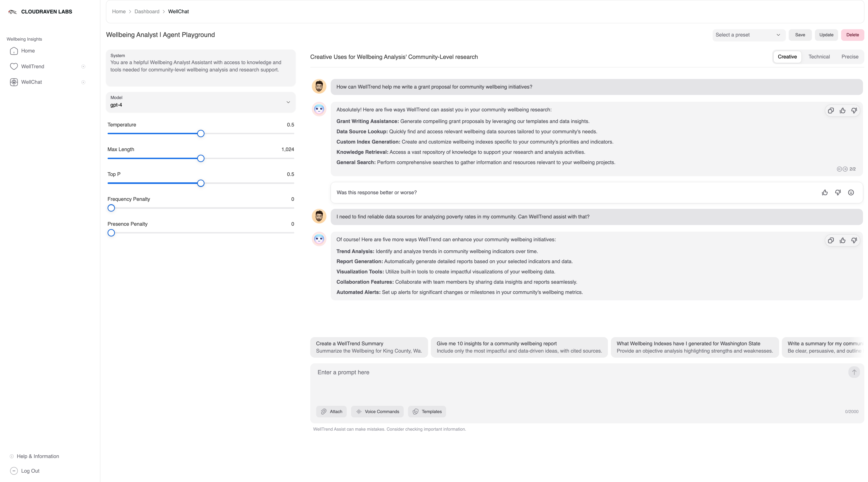Select the Technical response mode
This screenshot has height=482, width=868.
click(819, 57)
